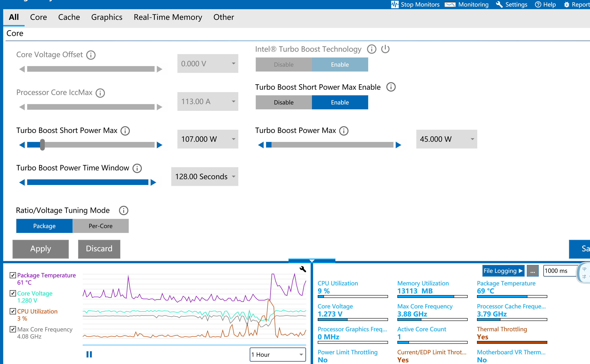Show info for Turbo Boost Power Max
The width and height of the screenshot is (590, 364).
pyautogui.click(x=344, y=131)
